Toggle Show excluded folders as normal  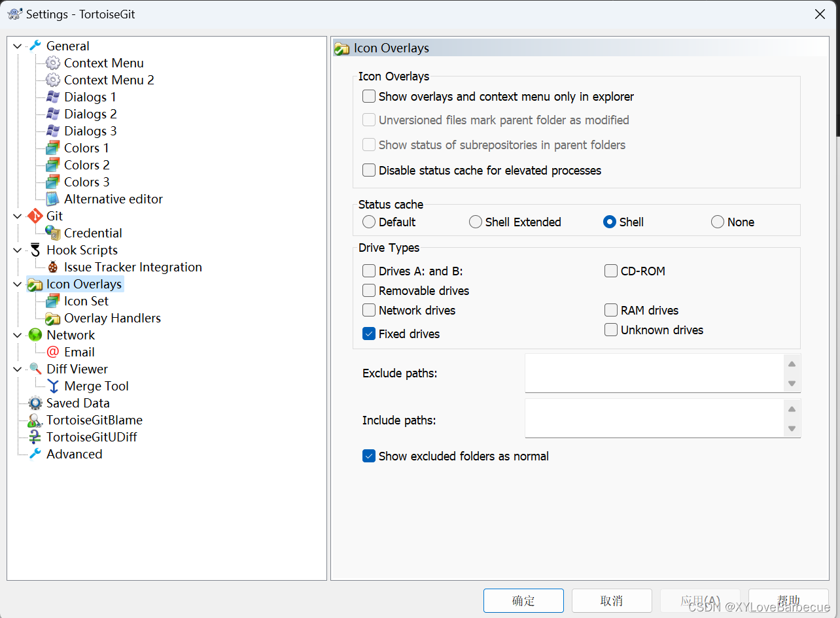[369, 456]
